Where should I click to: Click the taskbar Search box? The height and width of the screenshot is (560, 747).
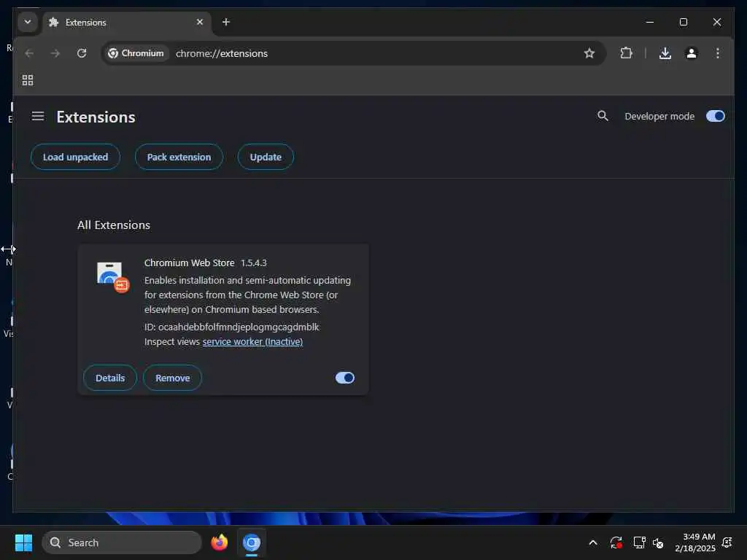[x=122, y=542]
